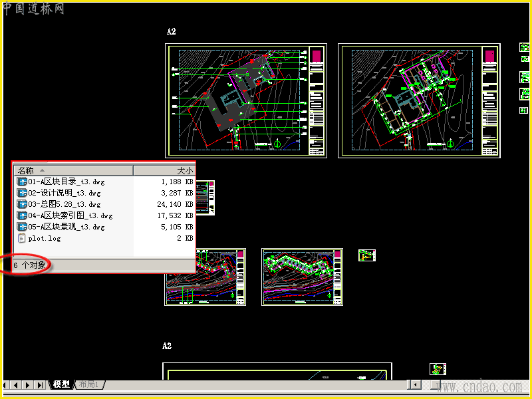Viewport: 532px width, 399px height.
Task: Select the 03-总图5.28_t3.dwg file icon
Action: click(22, 204)
